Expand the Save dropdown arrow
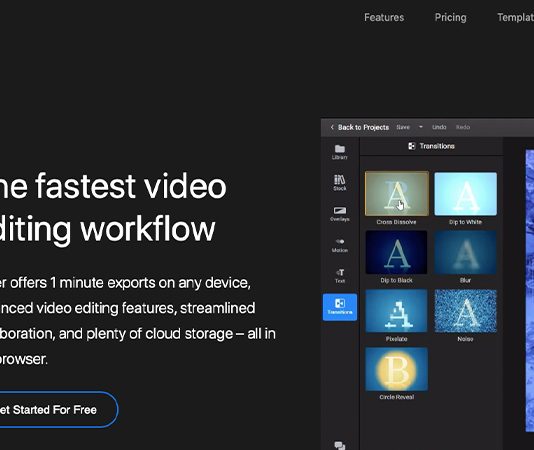 tap(421, 127)
